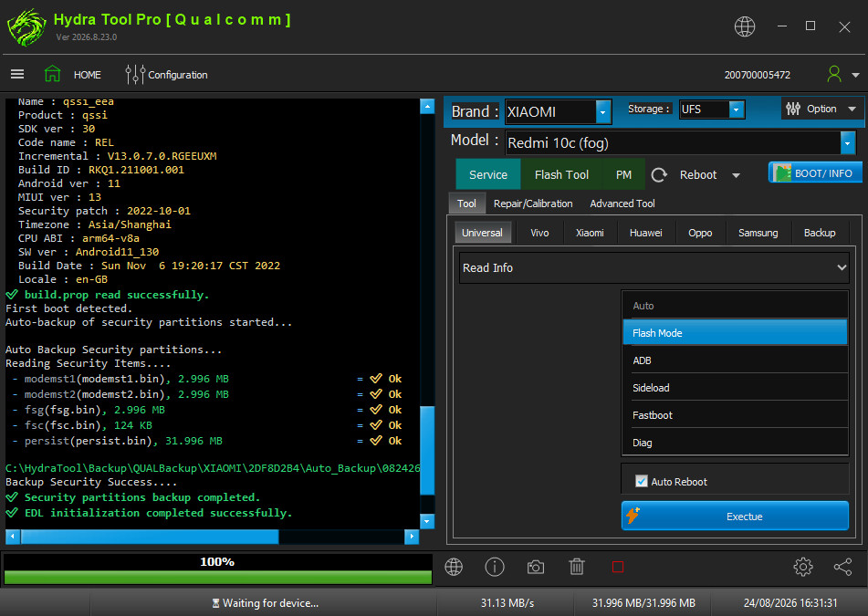This screenshot has height=616, width=868.
Task: Switch to Huawei tab
Action: click(x=645, y=233)
